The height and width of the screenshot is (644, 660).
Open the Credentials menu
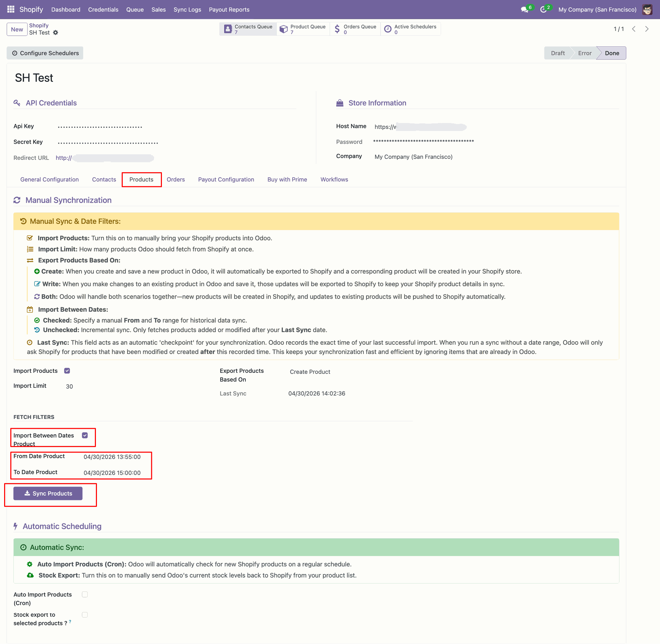[x=103, y=10]
